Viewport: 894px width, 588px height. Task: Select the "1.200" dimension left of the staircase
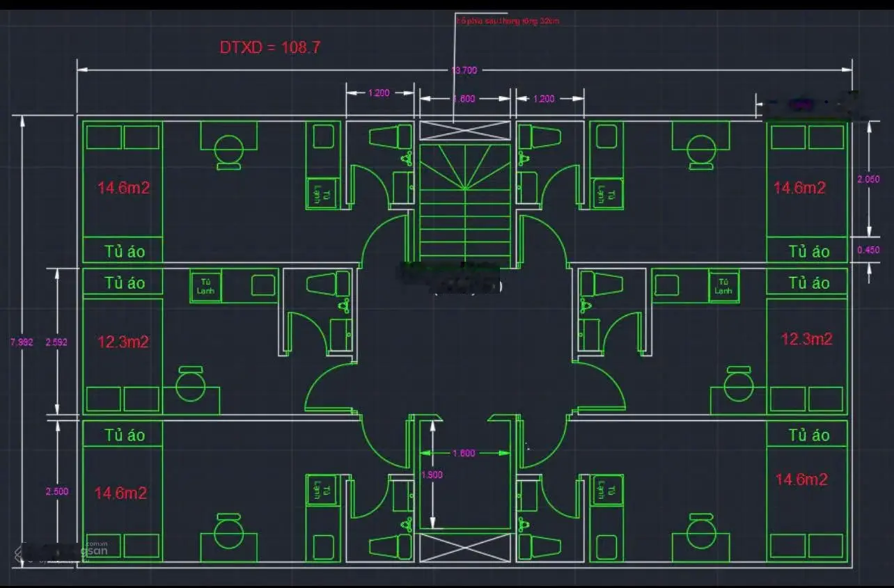(x=379, y=93)
